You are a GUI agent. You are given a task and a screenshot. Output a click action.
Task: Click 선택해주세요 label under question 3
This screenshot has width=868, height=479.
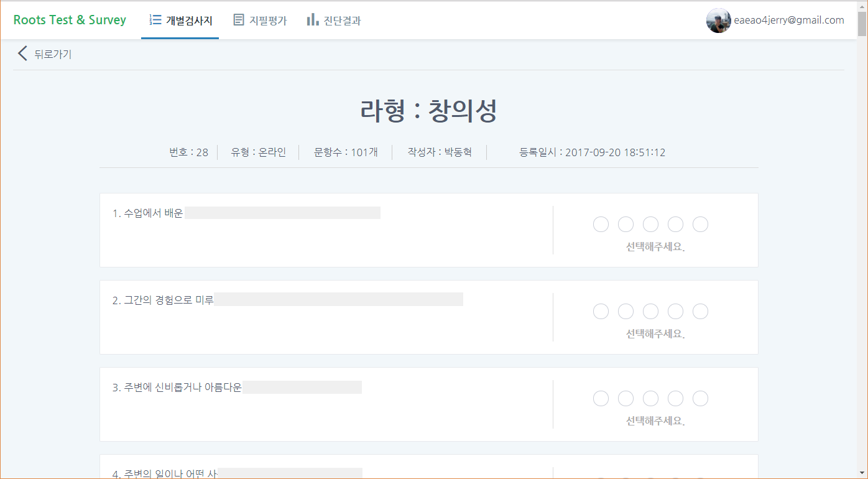[x=655, y=421]
